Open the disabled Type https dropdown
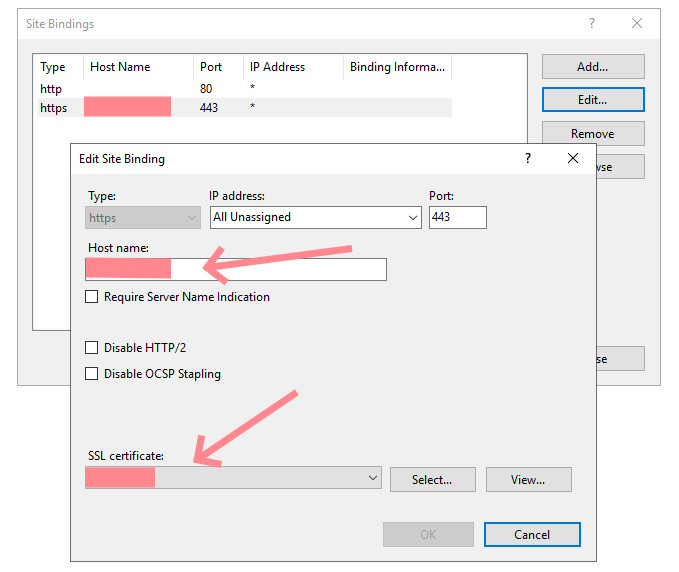This screenshot has width=679, height=572. point(144,217)
